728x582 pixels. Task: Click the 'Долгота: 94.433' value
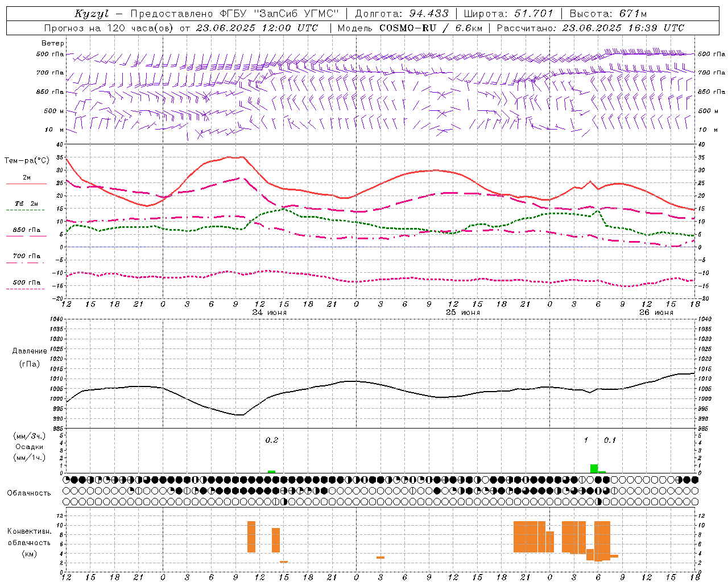402,14
